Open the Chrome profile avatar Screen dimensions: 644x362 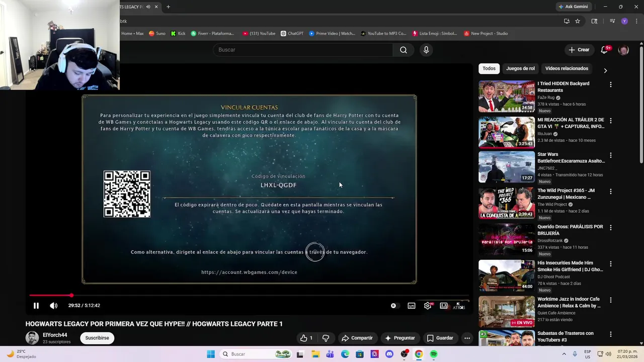click(x=624, y=21)
